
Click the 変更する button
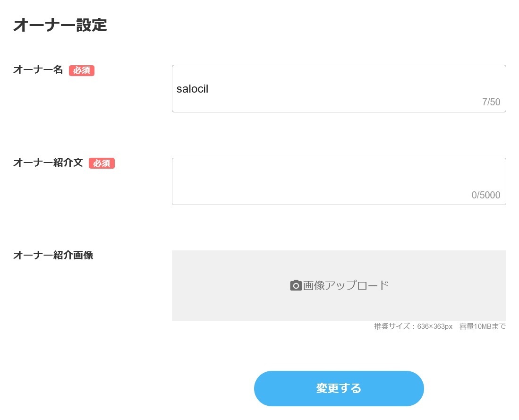click(339, 388)
